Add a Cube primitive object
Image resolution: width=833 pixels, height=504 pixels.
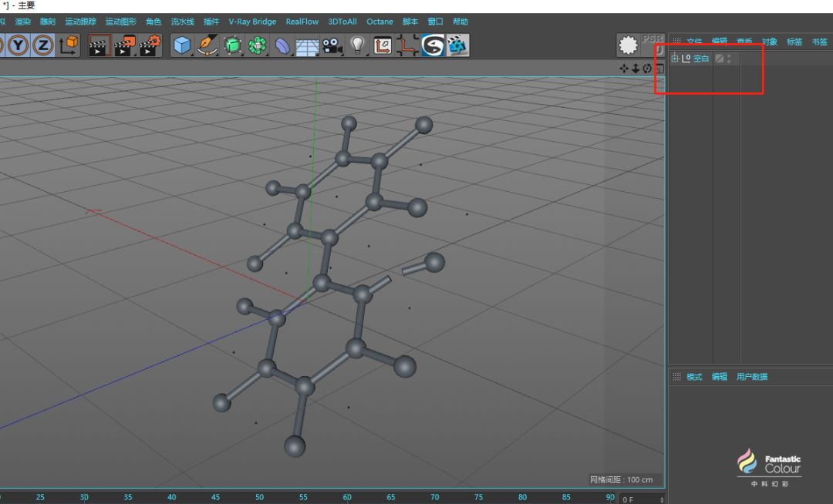(x=182, y=45)
